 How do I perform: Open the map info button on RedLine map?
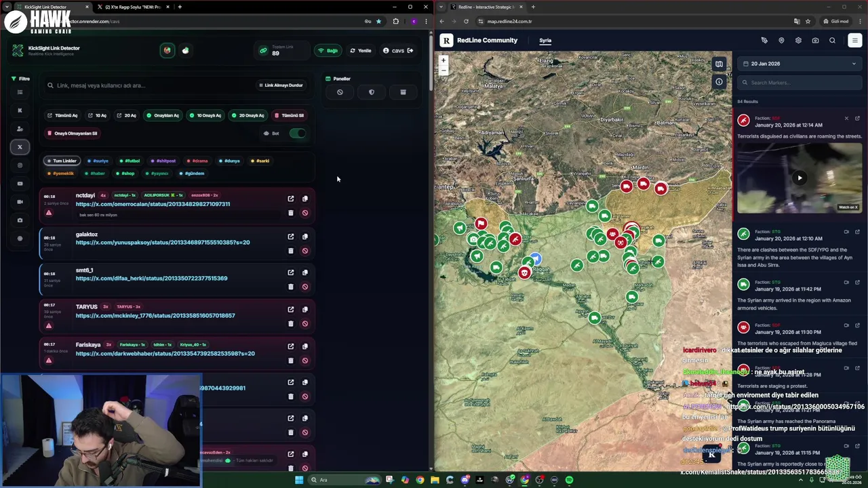(719, 82)
